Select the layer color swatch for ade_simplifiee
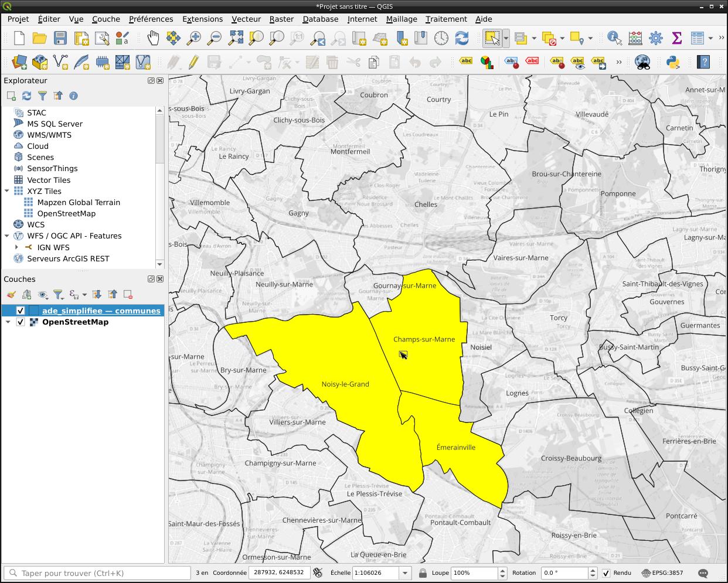Screen dimensions: 728x583 (33, 311)
